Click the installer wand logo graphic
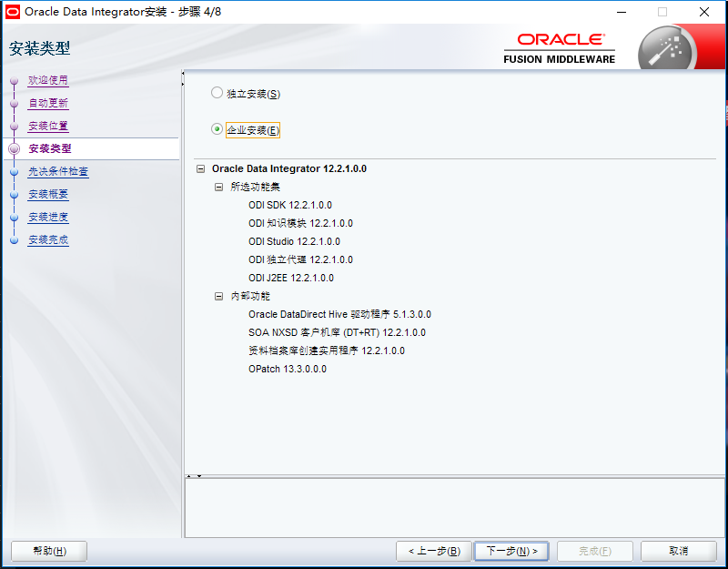 (x=667, y=49)
